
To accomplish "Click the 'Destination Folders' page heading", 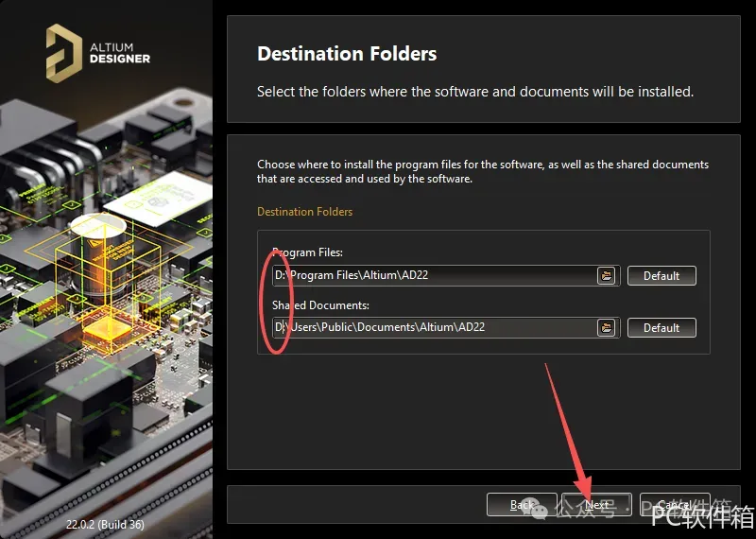I will (x=347, y=54).
